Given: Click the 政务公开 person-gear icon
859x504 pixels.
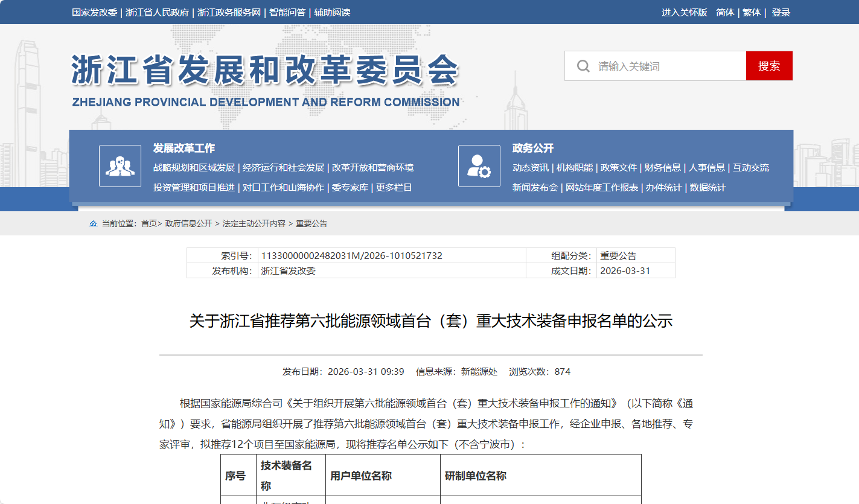Looking at the screenshot, I should pos(479,166).
